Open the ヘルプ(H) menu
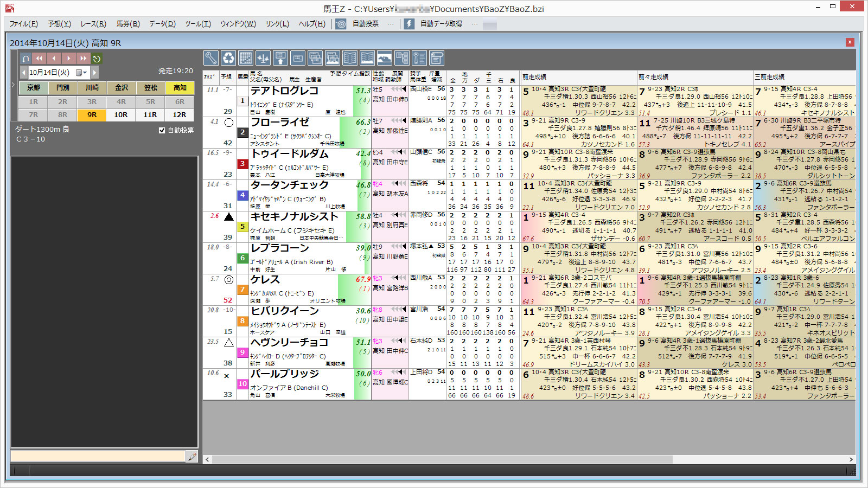The width and height of the screenshot is (868, 488). pyautogui.click(x=312, y=24)
